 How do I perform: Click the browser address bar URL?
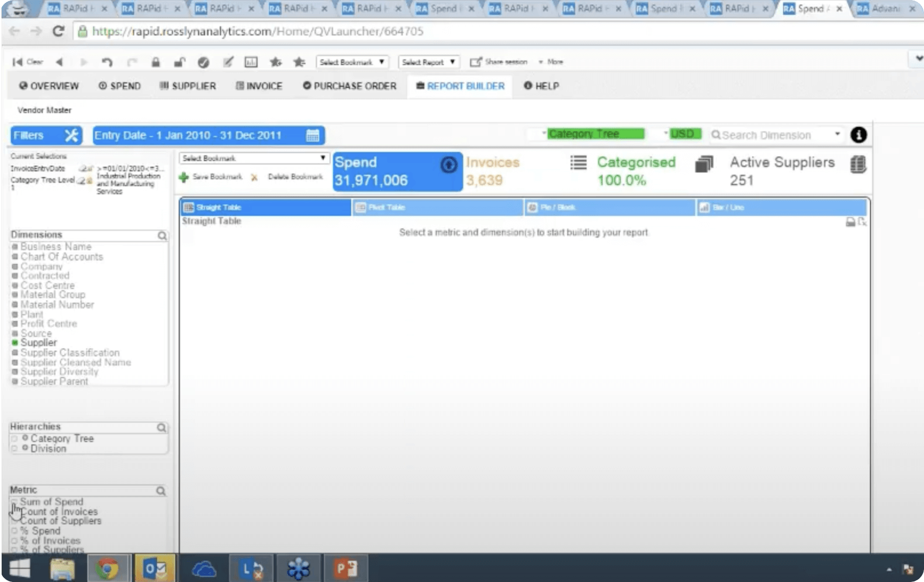coord(258,32)
